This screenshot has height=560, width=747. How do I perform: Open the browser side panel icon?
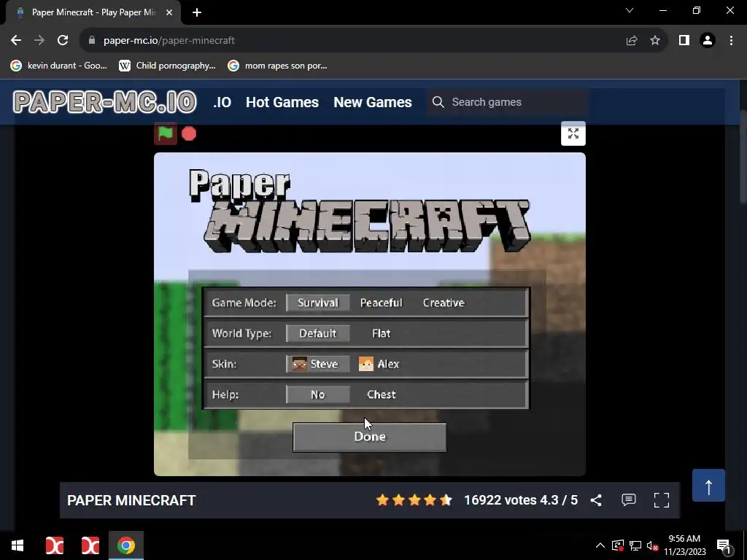tap(684, 41)
